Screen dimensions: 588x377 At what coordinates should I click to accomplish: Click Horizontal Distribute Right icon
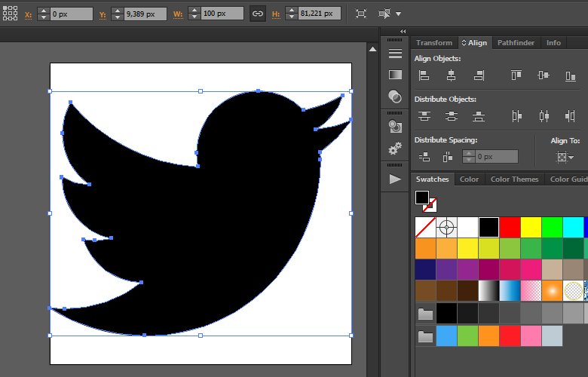pos(570,116)
